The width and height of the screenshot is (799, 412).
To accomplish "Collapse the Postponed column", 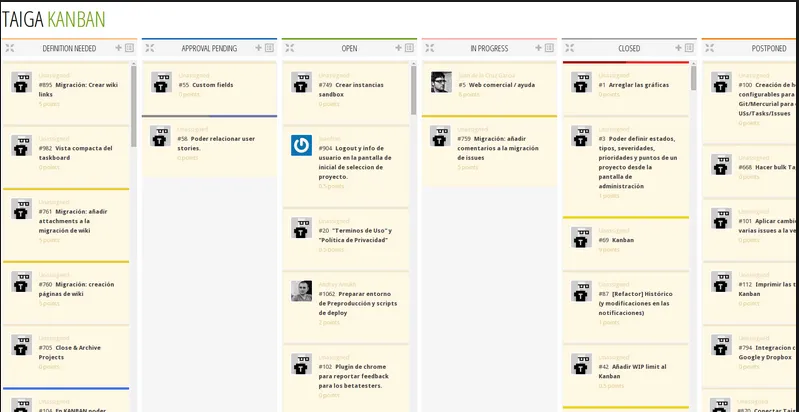I will click(709, 48).
